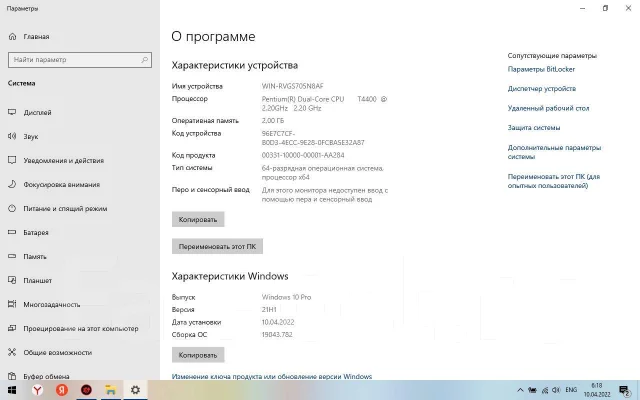Screen dimensions: 640x400
Task: Click the battery tray icon
Action: 532,390
